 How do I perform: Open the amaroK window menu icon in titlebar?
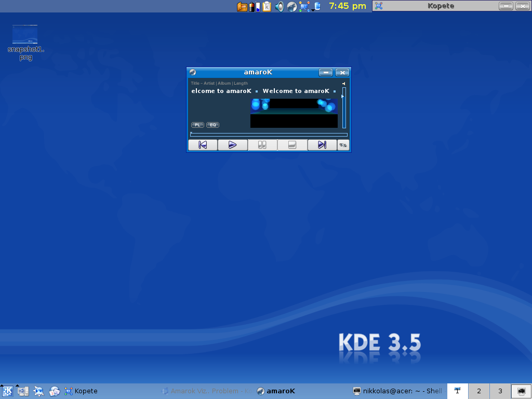pos(193,72)
